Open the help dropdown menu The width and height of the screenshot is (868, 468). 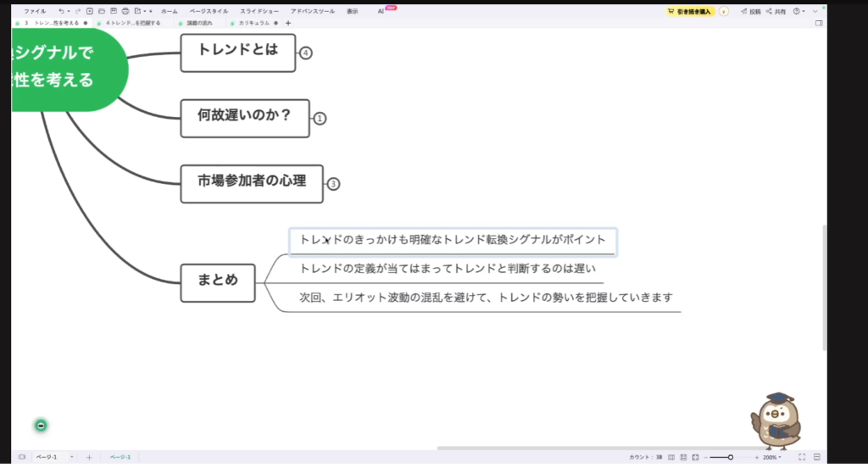(x=798, y=11)
